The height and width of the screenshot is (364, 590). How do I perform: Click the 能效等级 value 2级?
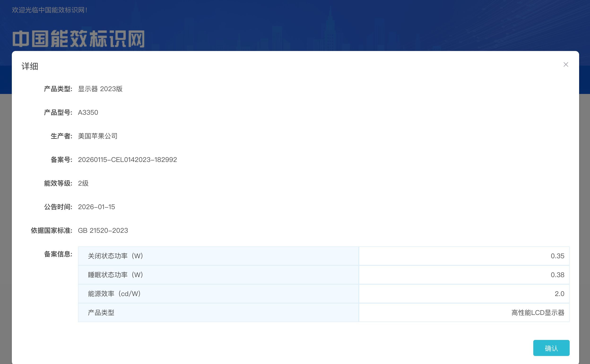pyautogui.click(x=83, y=183)
